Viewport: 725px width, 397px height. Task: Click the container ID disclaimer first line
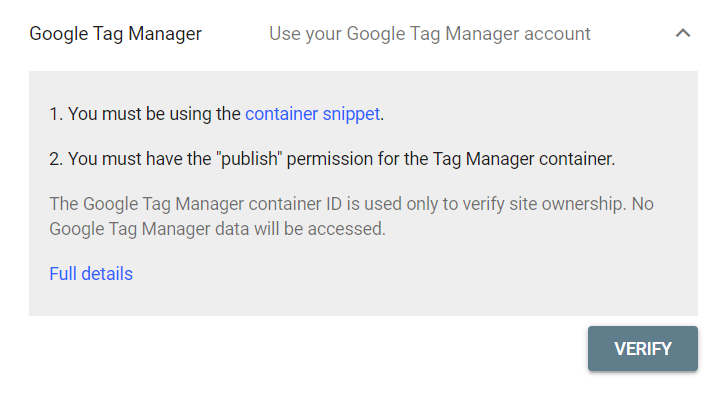pyautogui.click(x=351, y=204)
